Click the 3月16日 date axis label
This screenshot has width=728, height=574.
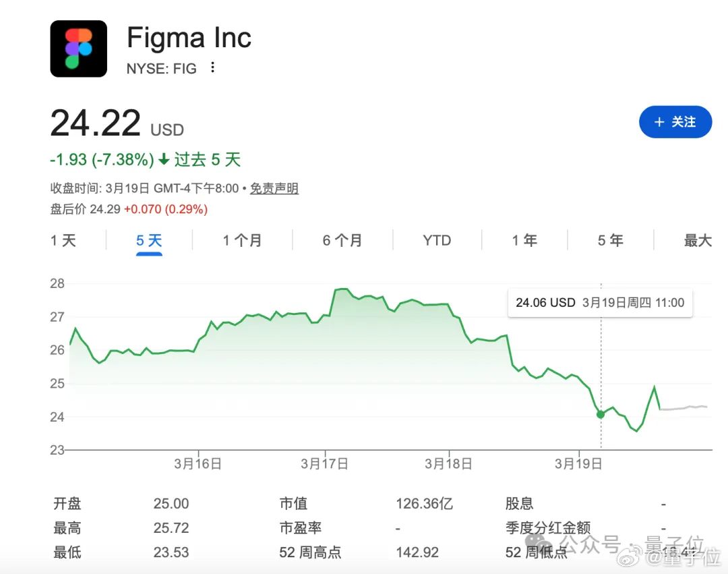[x=198, y=464]
